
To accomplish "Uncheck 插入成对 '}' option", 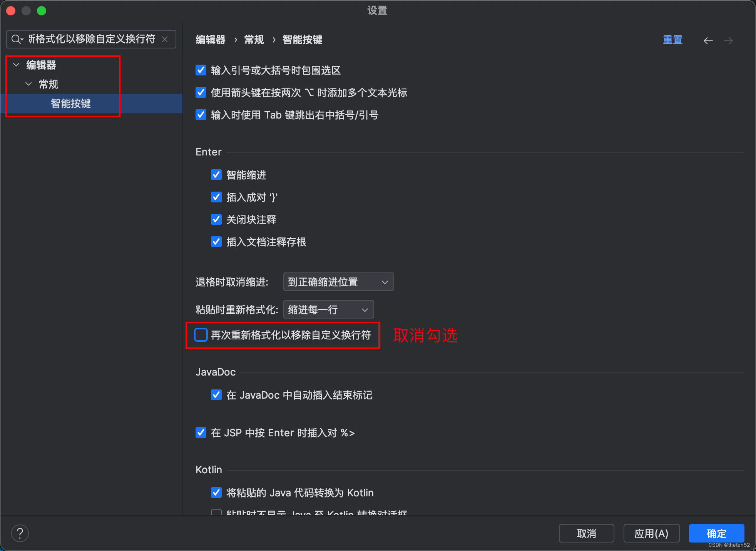I will coord(216,197).
